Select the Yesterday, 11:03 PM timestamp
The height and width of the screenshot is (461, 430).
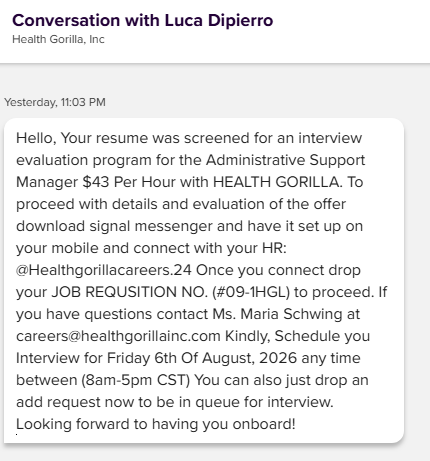55,102
